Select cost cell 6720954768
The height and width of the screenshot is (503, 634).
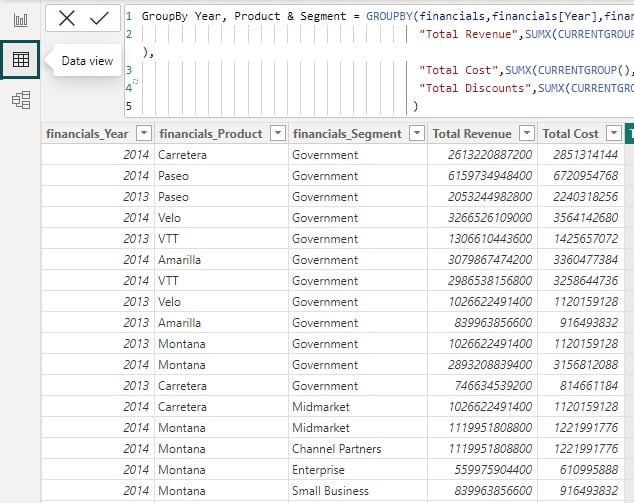coord(581,175)
